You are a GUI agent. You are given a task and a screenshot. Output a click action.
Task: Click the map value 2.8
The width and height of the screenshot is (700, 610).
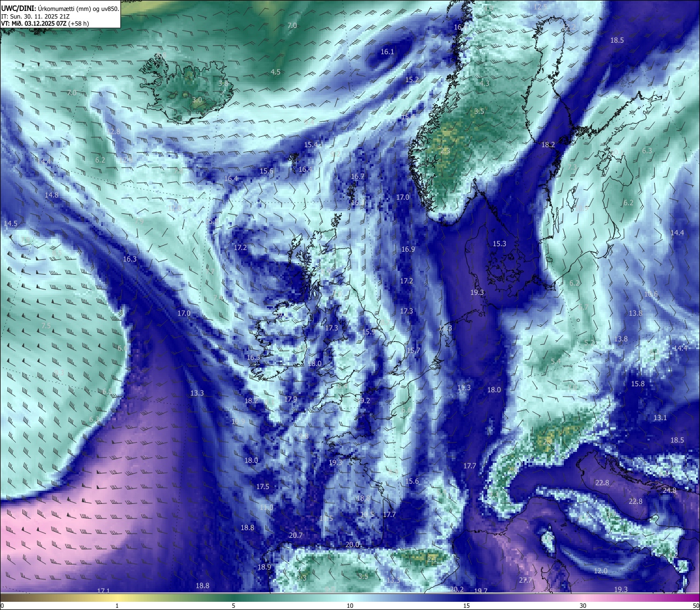tap(115, 131)
